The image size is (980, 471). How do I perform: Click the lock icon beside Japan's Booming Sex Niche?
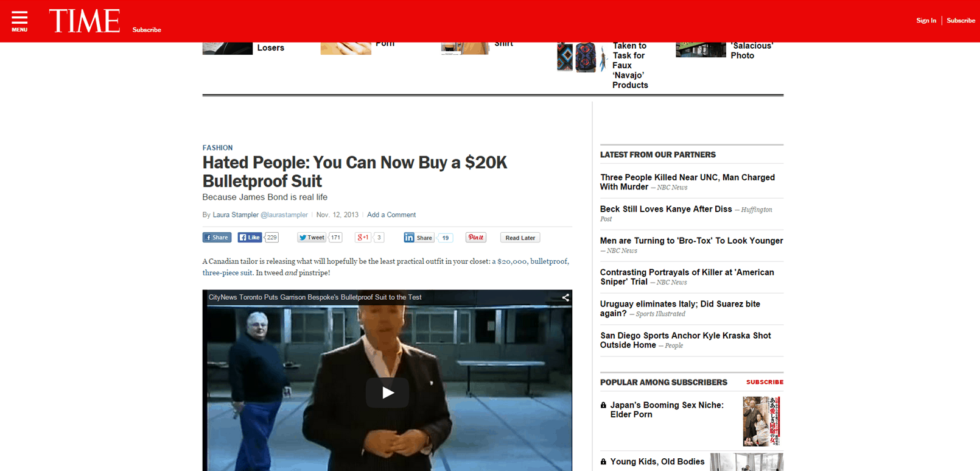tap(603, 405)
